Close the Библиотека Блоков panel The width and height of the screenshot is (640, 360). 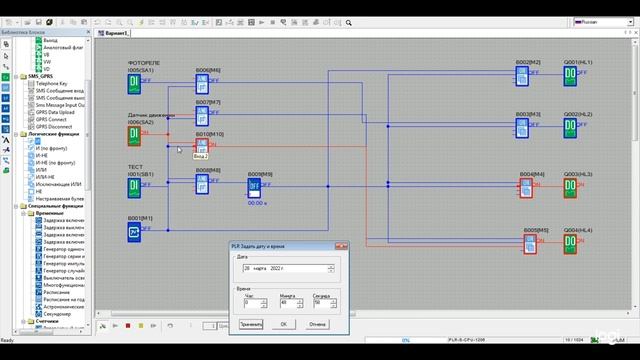click(x=88, y=32)
